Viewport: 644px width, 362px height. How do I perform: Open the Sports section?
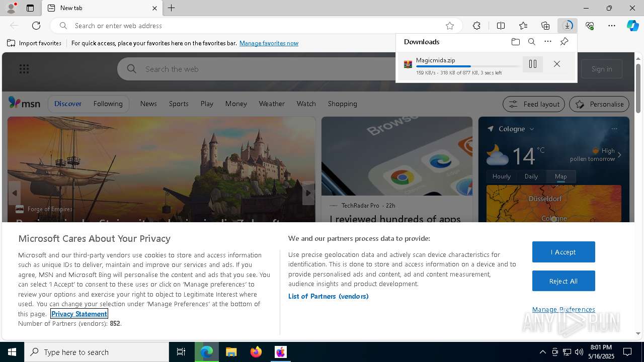[179, 104]
